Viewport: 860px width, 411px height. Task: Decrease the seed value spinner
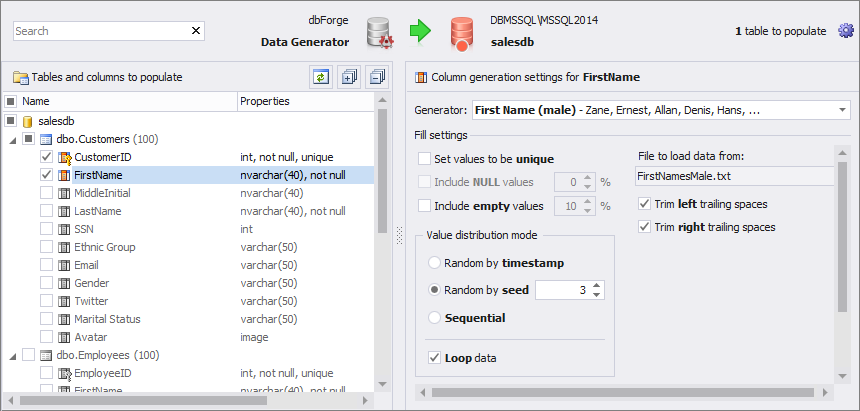597,295
